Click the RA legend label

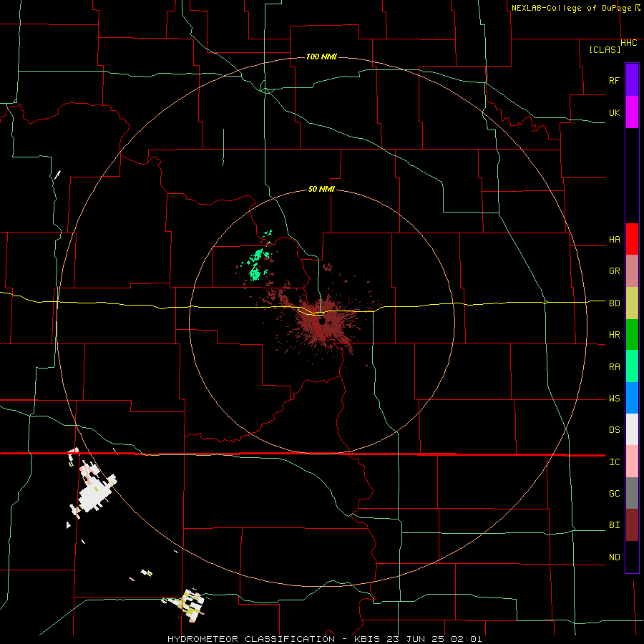[x=614, y=367]
